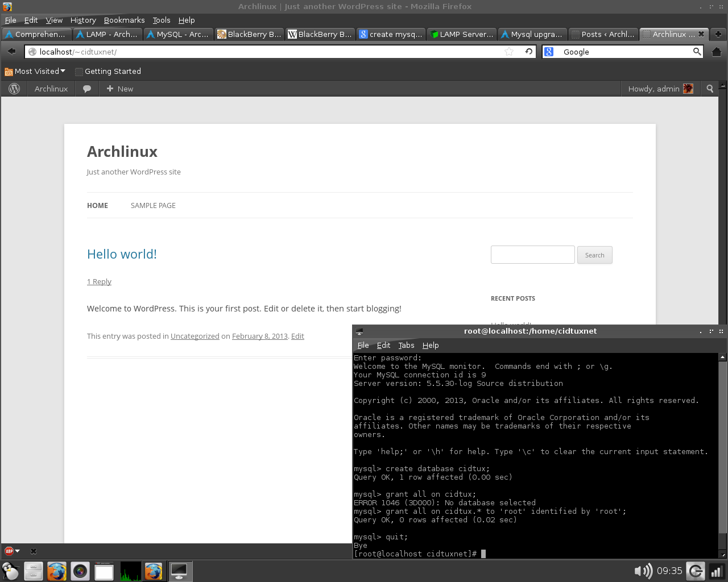Open the Firefox History menu

tap(83, 20)
